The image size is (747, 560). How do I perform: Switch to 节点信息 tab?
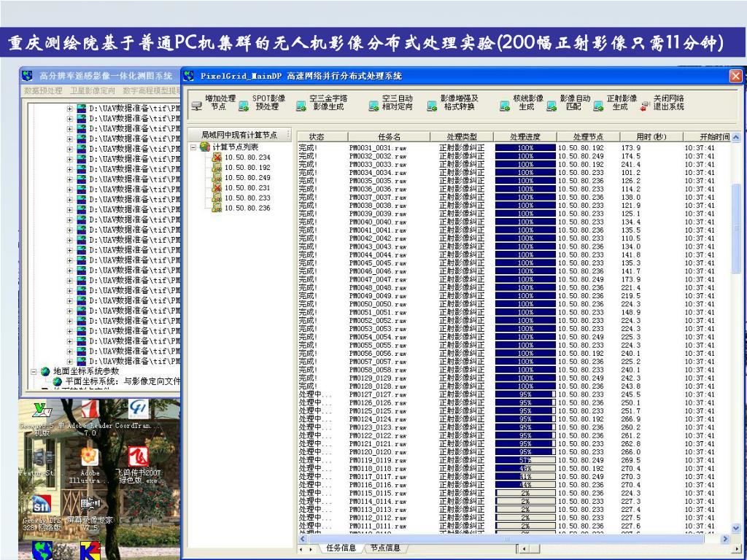(x=385, y=548)
